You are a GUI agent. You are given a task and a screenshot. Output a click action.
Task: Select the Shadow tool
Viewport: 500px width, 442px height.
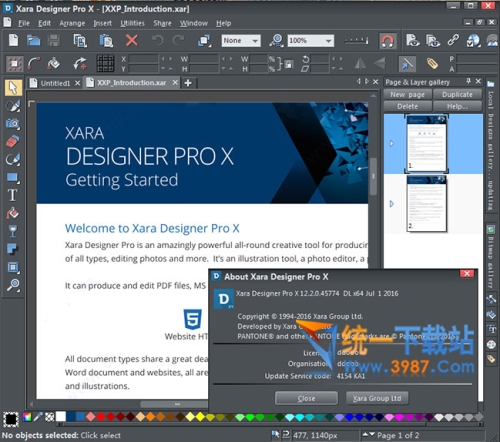(13, 249)
